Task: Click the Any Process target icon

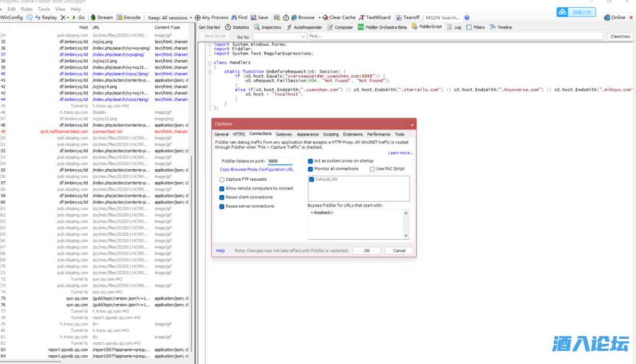Action: tap(198, 18)
